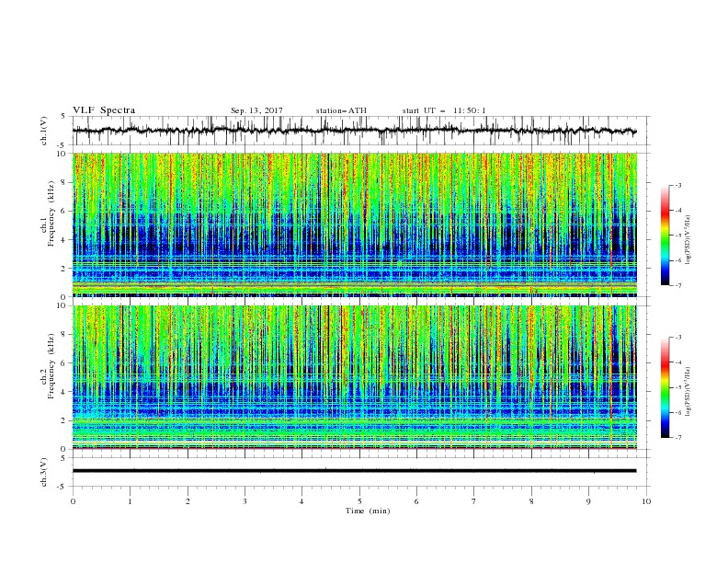Click time axis tick label "5"

(359, 501)
